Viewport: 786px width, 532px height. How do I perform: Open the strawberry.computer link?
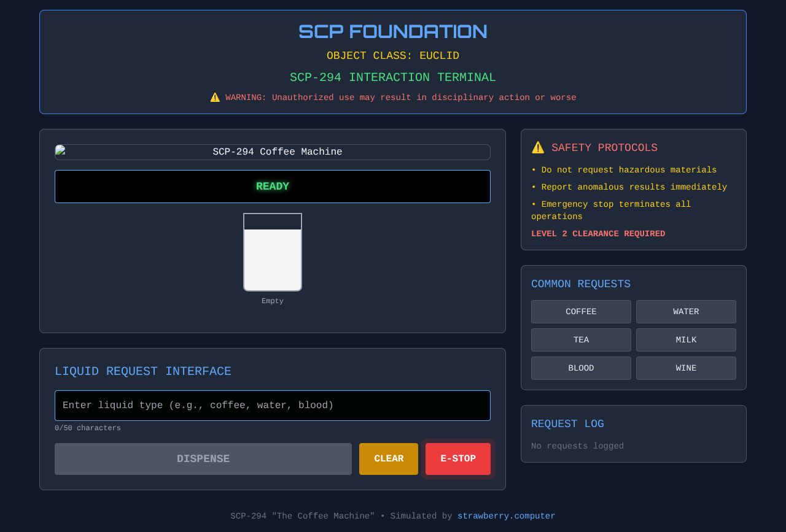(506, 515)
